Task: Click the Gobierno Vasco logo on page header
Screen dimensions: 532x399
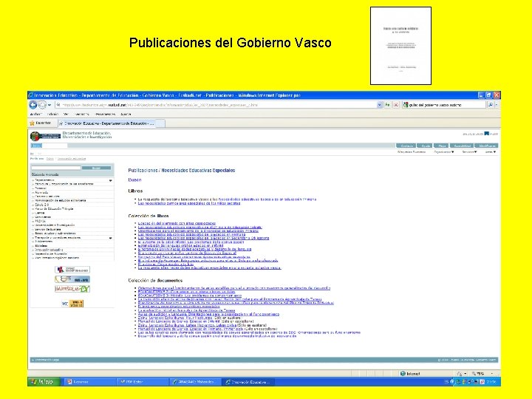Action: click(45, 137)
